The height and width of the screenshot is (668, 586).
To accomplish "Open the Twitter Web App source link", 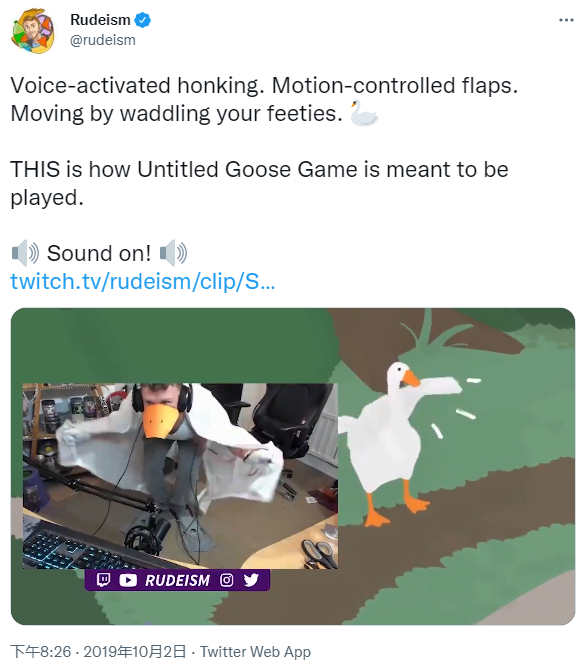I will click(256, 651).
